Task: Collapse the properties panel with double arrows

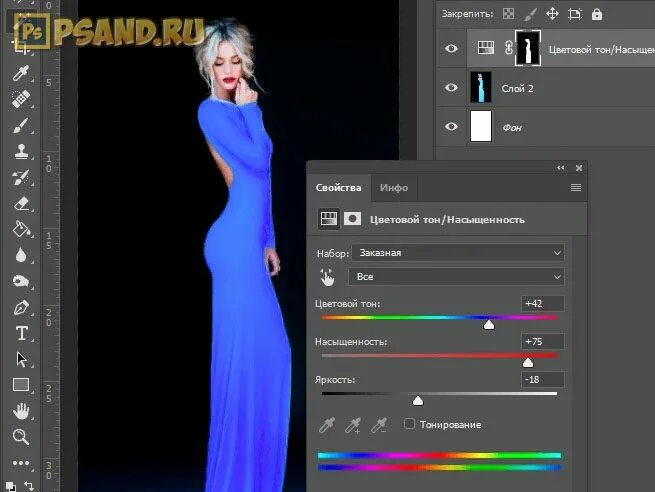Action: 561,168
